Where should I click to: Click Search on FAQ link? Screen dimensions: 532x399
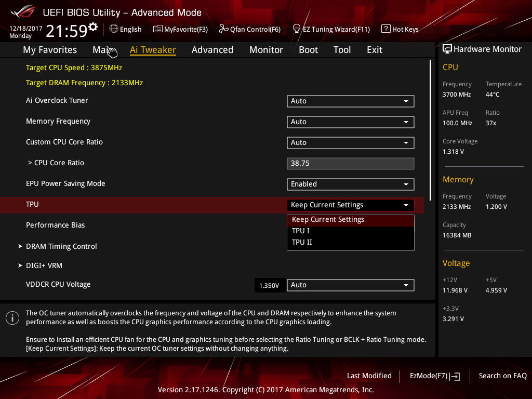point(502,376)
